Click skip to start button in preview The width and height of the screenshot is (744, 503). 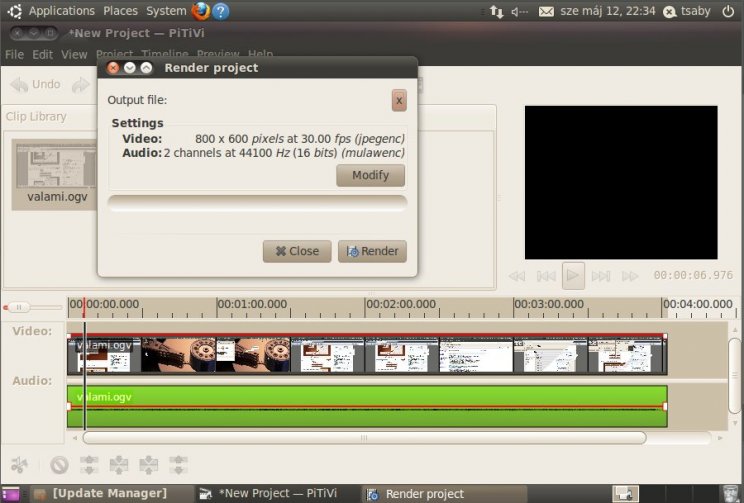point(546,276)
